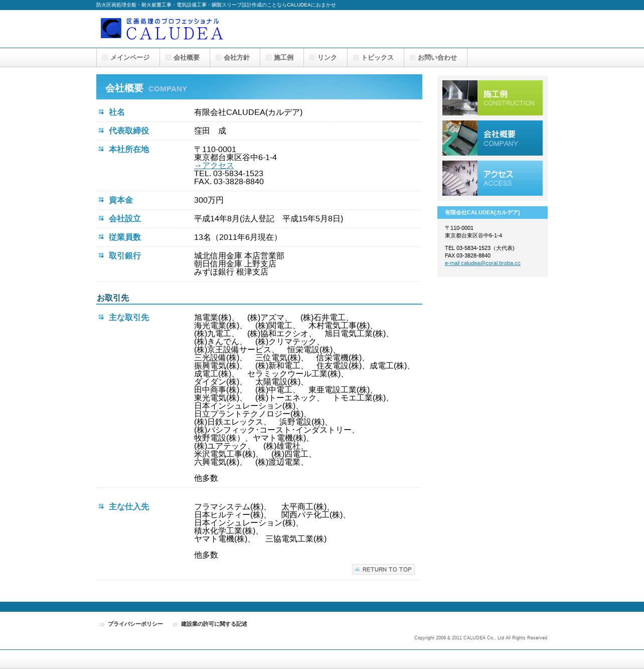Click the 会社概要 COMPANY sidebar banner
Viewport: 644px width, 669px height.
point(493,138)
